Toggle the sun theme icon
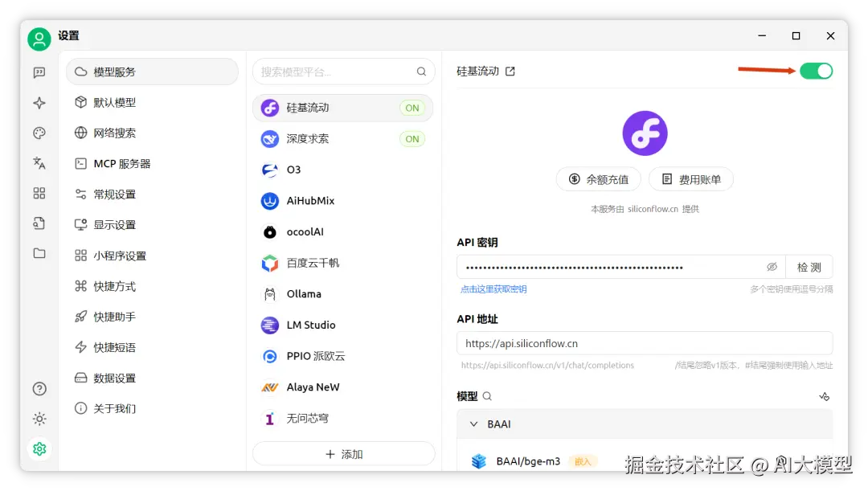Image resolution: width=868 pixels, height=491 pixels. [39, 419]
